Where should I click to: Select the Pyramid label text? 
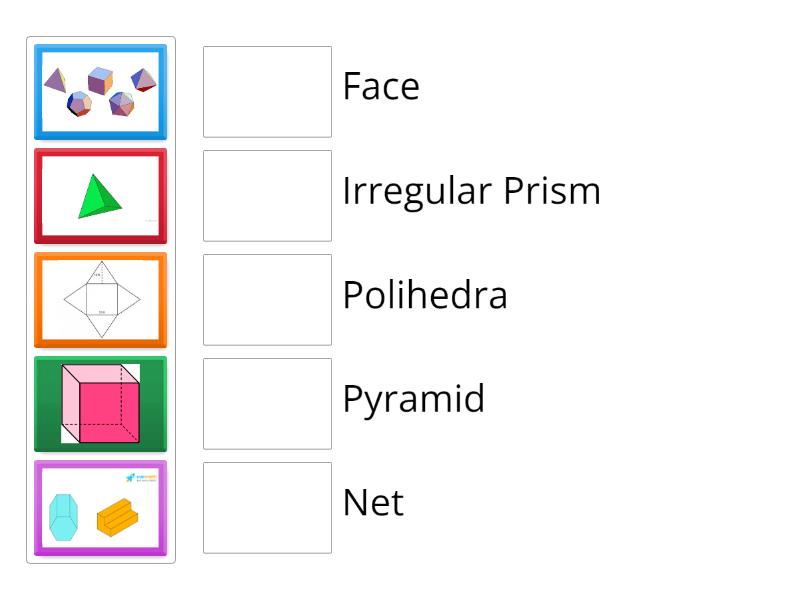tap(413, 400)
